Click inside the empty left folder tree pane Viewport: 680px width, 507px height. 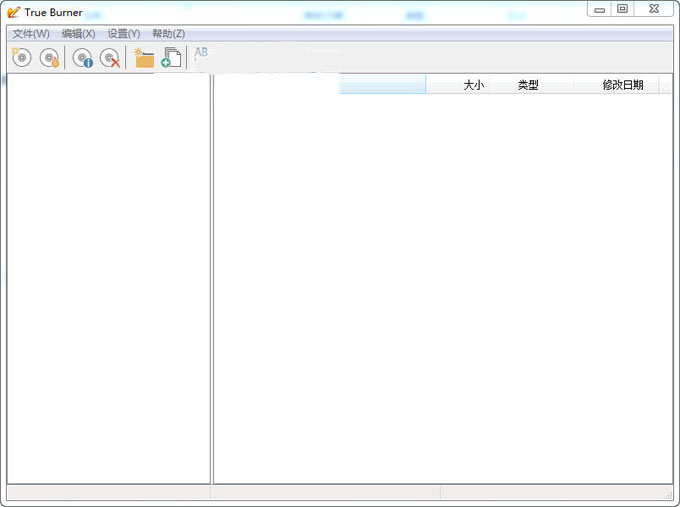pyautogui.click(x=108, y=280)
